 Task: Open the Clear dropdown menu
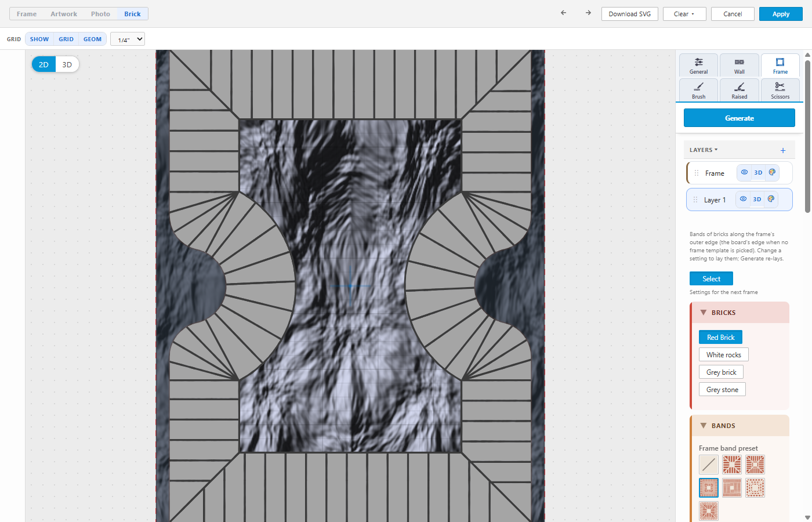(x=684, y=14)
